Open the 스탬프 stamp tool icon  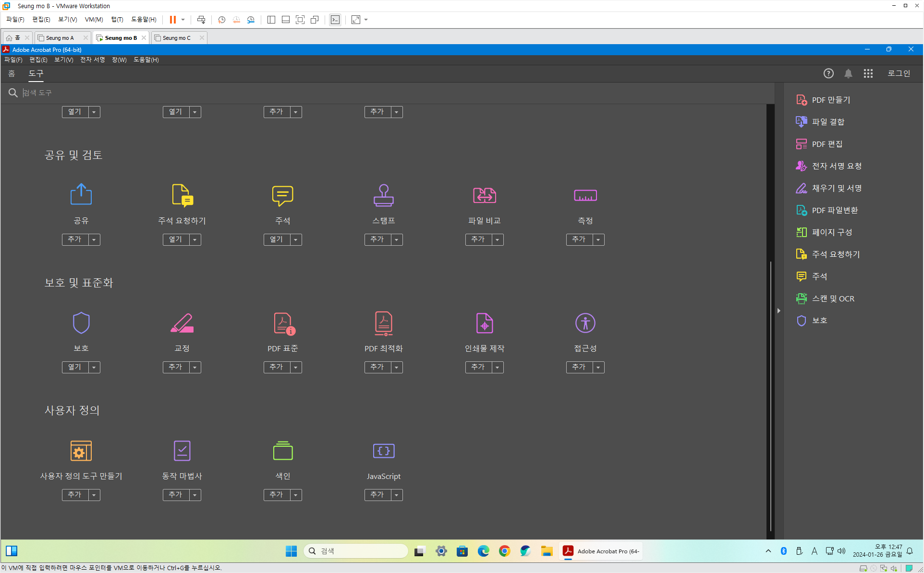(x=383, y=195)
